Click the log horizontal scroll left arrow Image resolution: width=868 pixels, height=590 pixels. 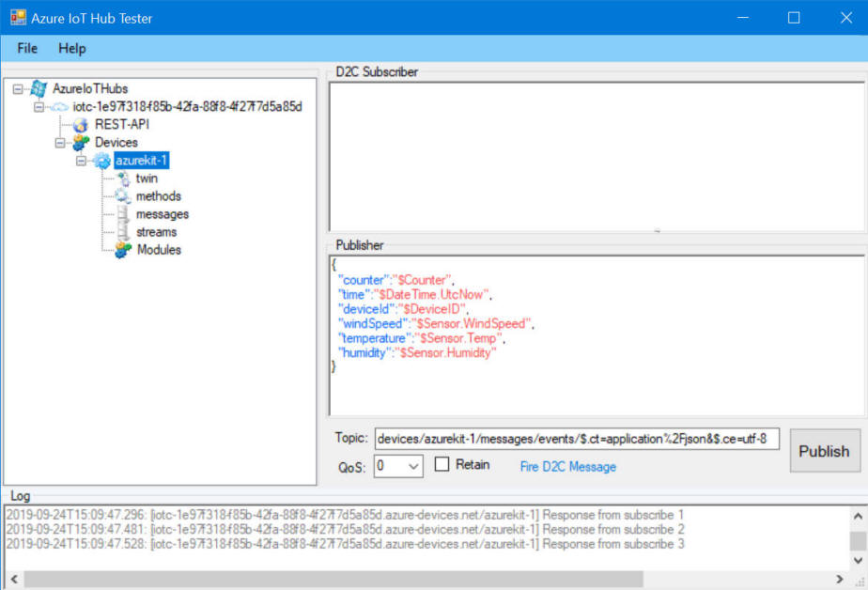tap(14, 579)
